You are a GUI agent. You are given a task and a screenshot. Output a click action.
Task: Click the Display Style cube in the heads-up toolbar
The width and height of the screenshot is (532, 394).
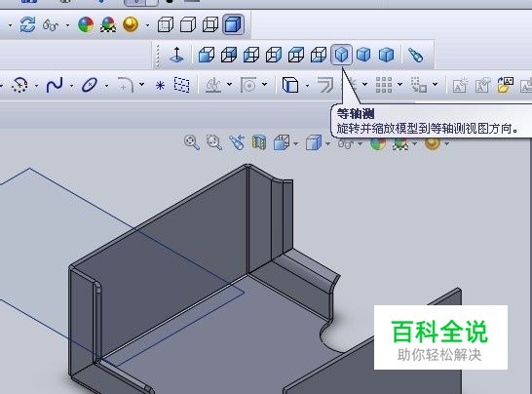(x=314, y=142)
